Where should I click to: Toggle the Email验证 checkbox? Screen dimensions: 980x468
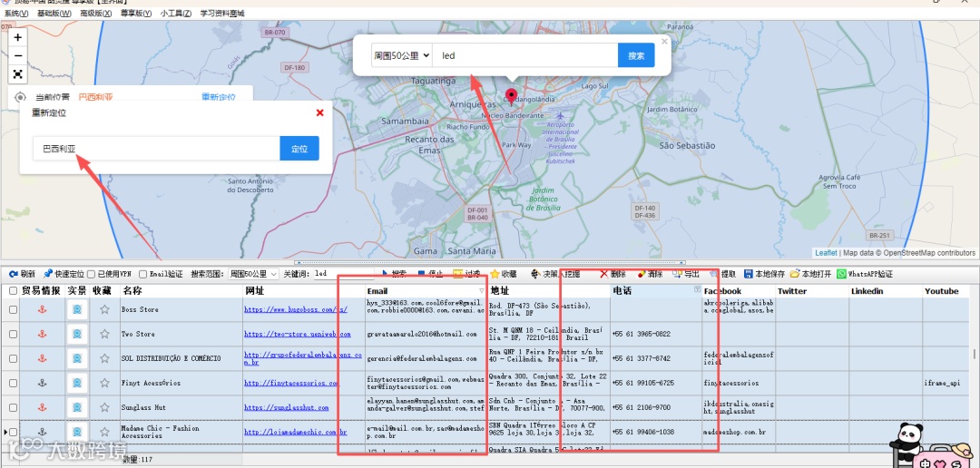point(143,274)
